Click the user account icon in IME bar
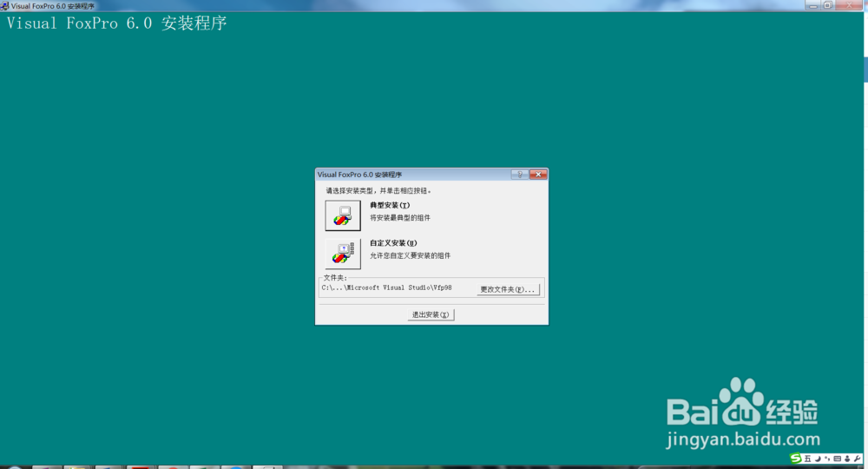868x469 pixels. 847,459
